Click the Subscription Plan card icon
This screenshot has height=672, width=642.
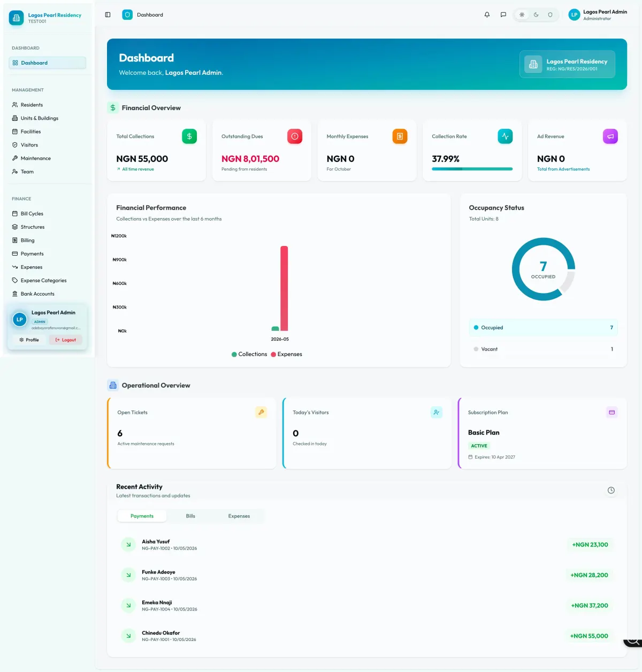pyautogui.click(x=612, y=412)
